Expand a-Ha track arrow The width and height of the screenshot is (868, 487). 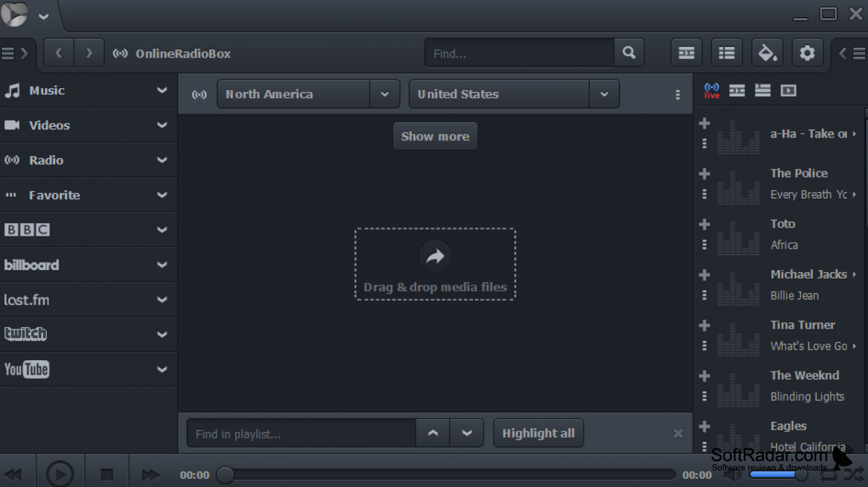(x=855, y=134)
